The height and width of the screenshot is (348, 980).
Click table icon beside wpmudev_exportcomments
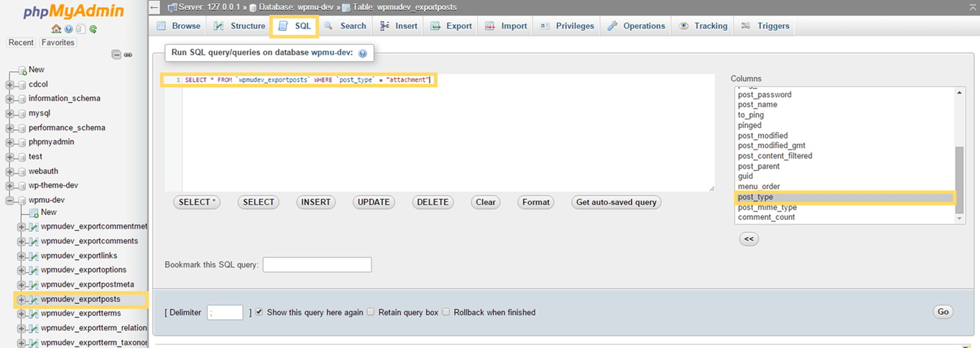(x=34, y=242)
